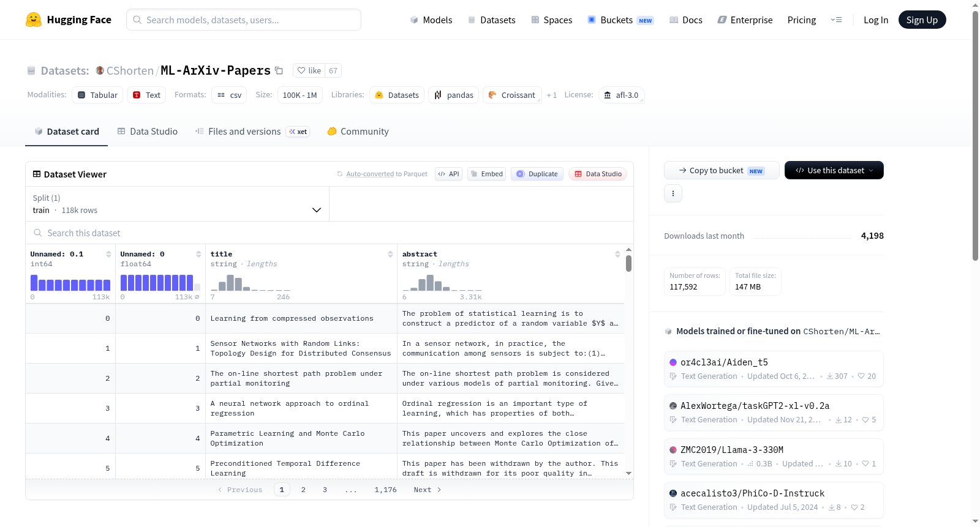Viewport: 980px width, 527px height.
Task: Open the API button in viewer
Action: pos(448,174)
